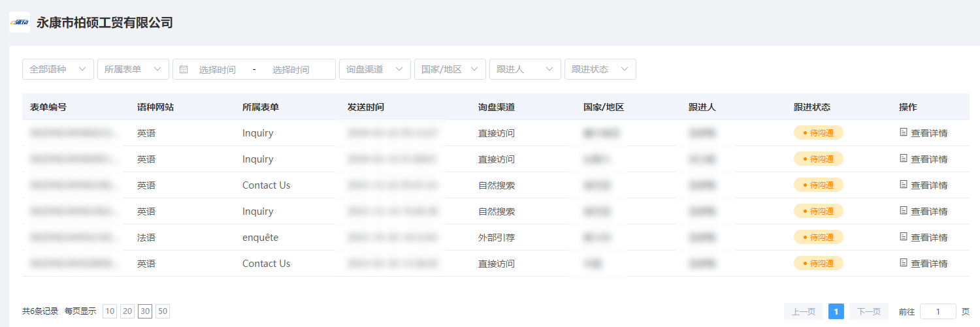View details of 直接访问 Contact Us row
Screen dimensions: 980x327
click(x=924, y=264)
